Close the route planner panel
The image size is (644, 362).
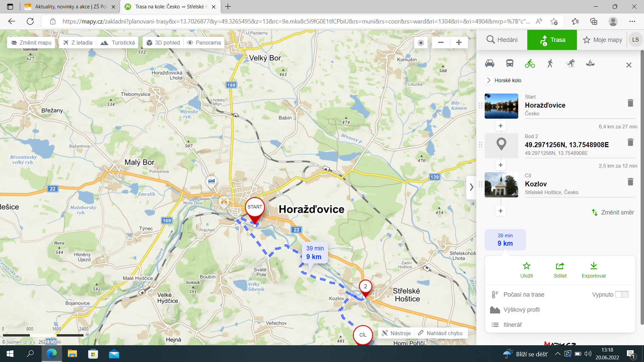629,65
